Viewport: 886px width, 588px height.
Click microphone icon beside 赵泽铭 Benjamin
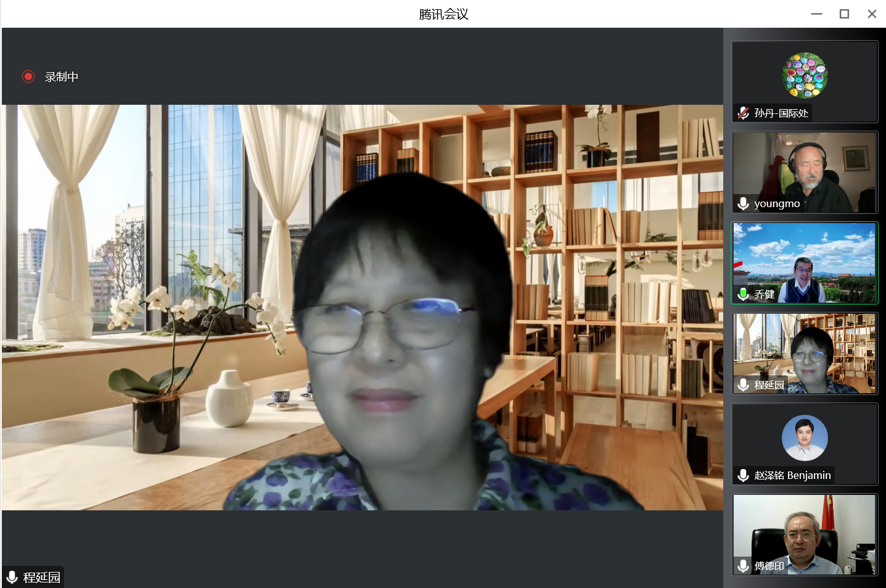click(x=744, y=475)
